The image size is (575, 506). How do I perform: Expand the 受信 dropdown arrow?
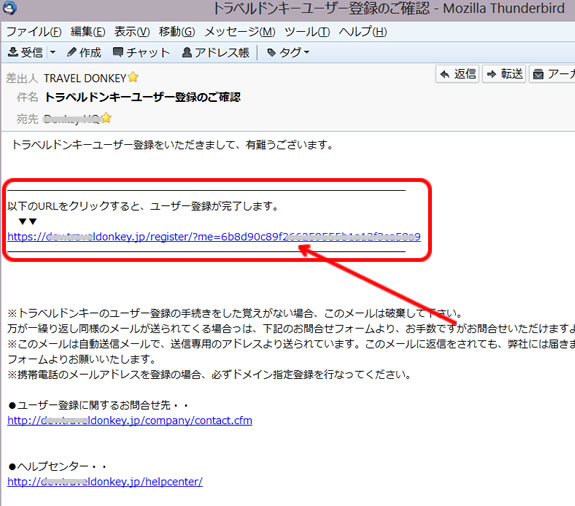53,53
